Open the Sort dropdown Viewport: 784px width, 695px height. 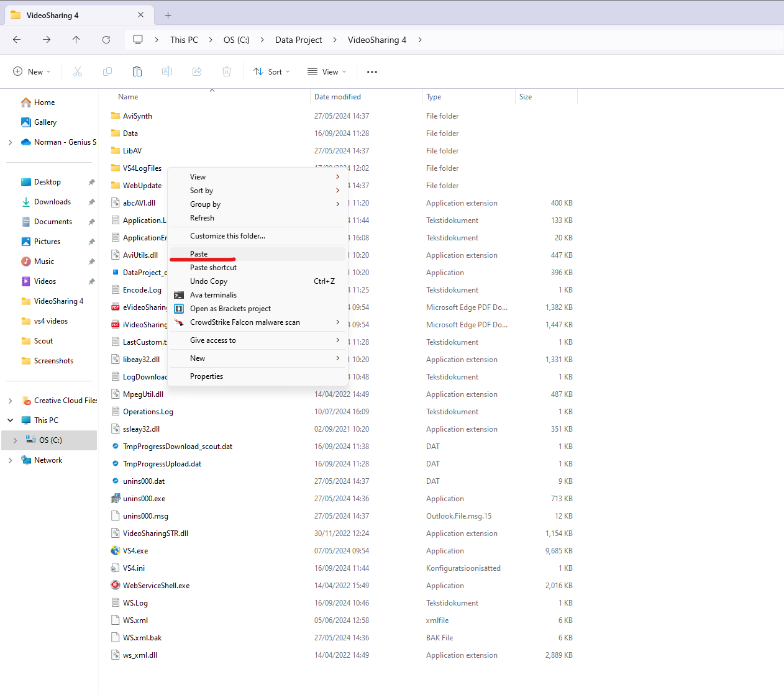(271, 72)
